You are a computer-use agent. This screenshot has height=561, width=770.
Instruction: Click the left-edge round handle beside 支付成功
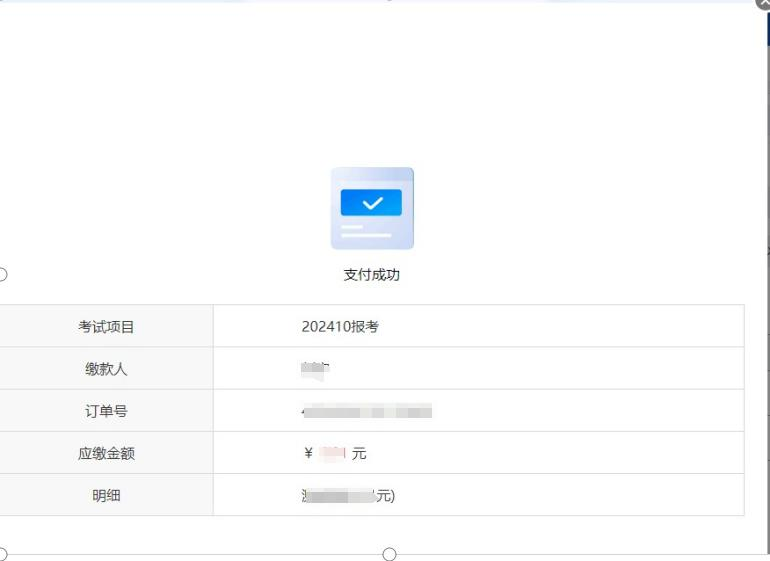(x=2, y=274)
